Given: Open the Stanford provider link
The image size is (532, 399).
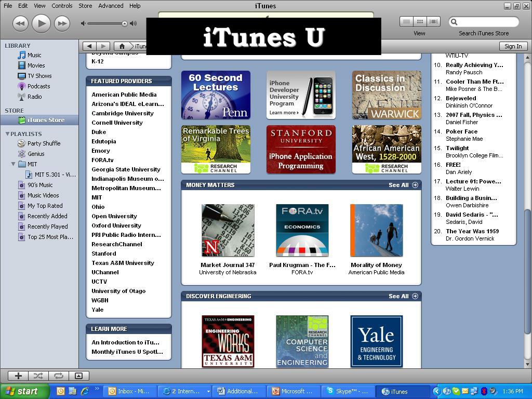Looking at the screenshot, I should tap(104, 254).
